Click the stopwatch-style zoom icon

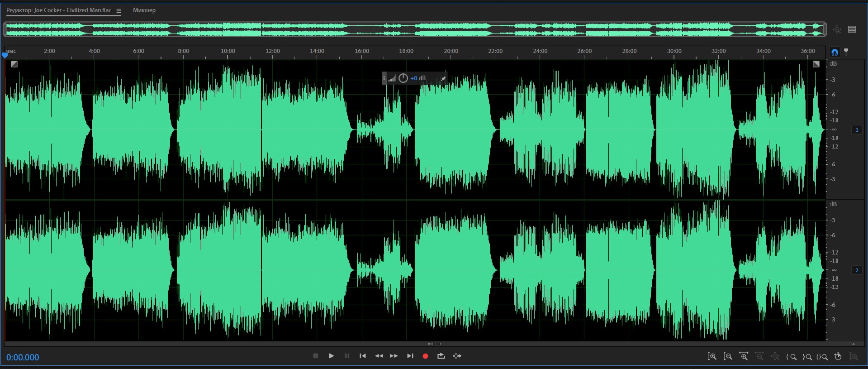coord(838,356)
